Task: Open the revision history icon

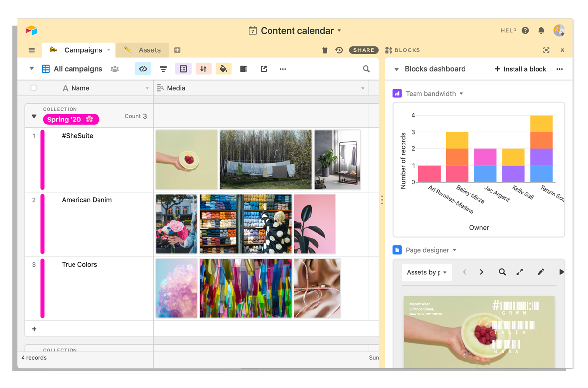Action: point(339,50)
